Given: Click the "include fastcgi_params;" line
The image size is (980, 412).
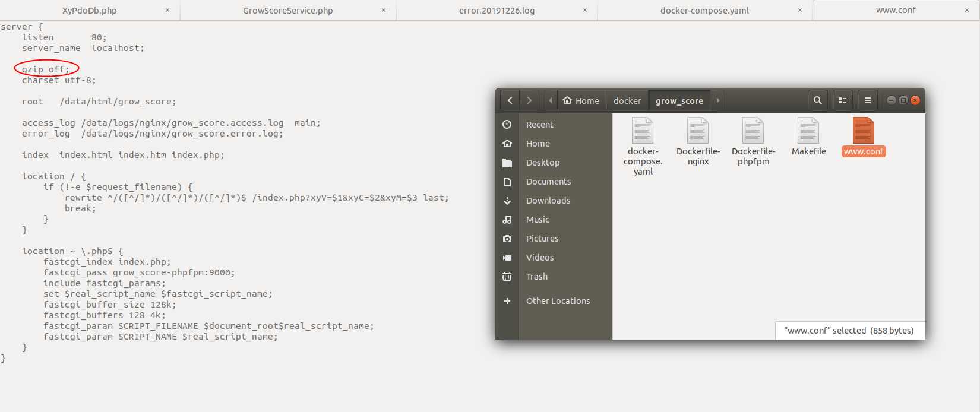Looking at the screenshot, I should [x=105, y=283].
